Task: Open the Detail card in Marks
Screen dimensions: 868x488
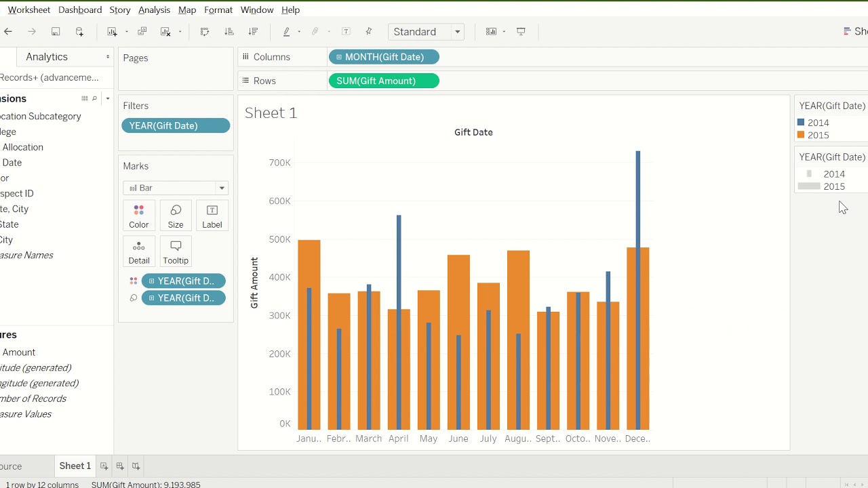Action: [139, 252]
